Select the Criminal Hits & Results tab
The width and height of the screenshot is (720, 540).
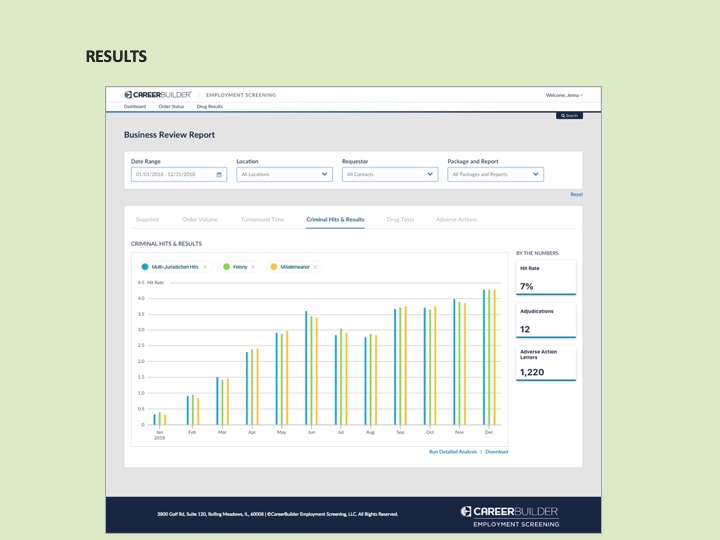click(335, 219)
